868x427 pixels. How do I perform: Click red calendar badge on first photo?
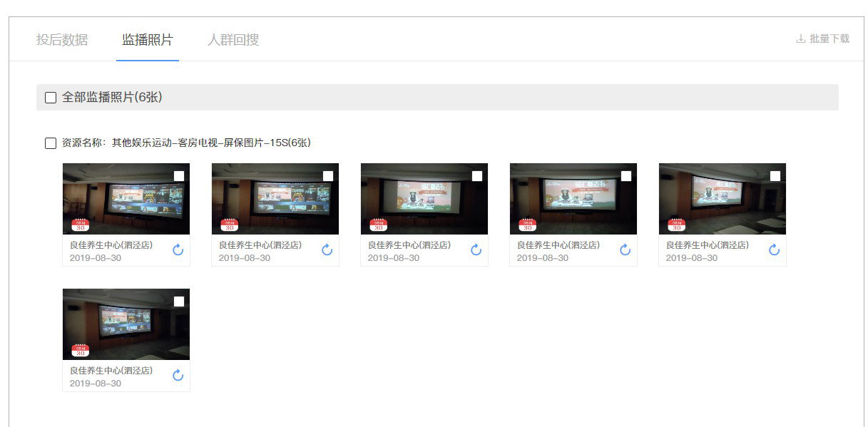[x=81, y=225]
